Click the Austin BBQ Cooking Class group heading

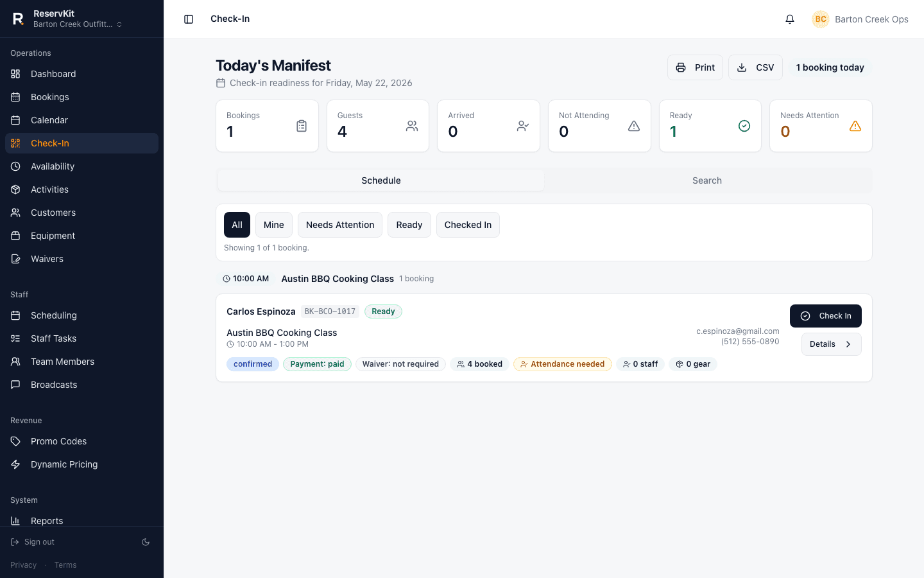click(x=338, y=279)
